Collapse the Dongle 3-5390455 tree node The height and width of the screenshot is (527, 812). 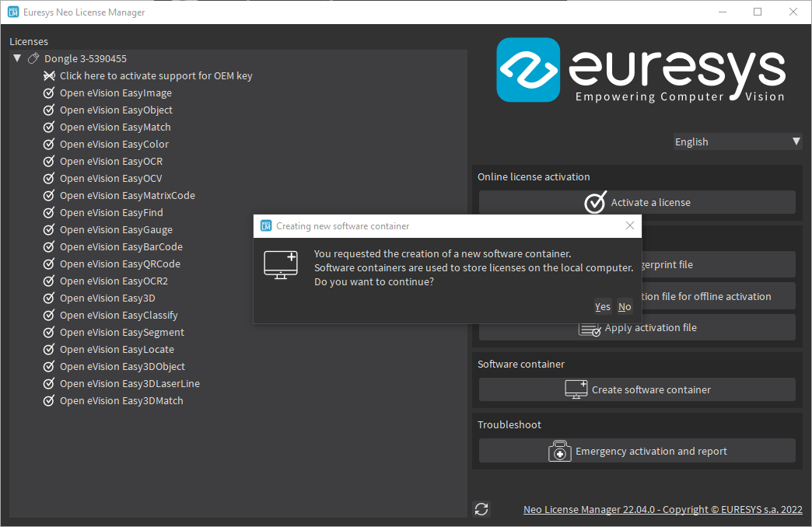(x=17, y=58)
